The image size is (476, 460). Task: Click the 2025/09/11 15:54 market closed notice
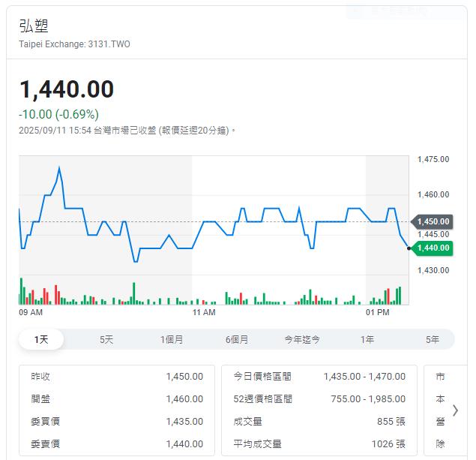[127, 131]
